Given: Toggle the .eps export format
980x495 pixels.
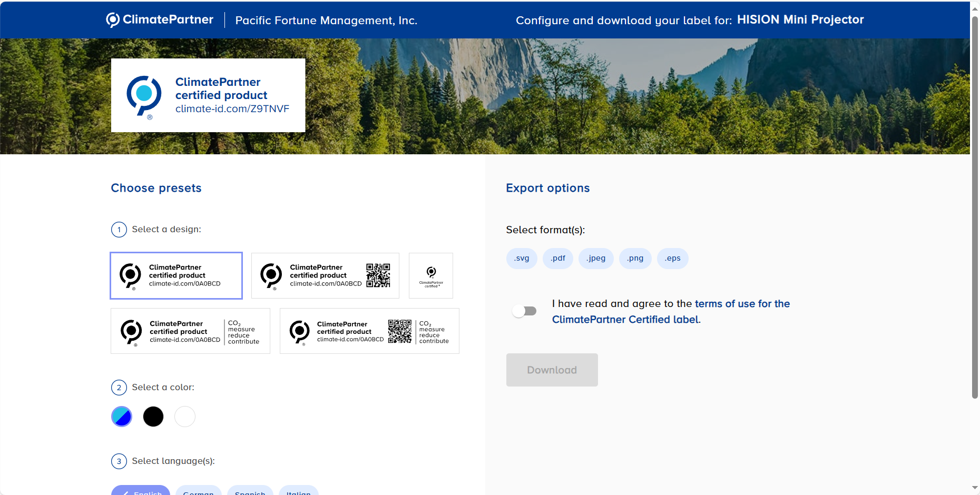Looking at the screenshot, I should (x=673, y=259).
